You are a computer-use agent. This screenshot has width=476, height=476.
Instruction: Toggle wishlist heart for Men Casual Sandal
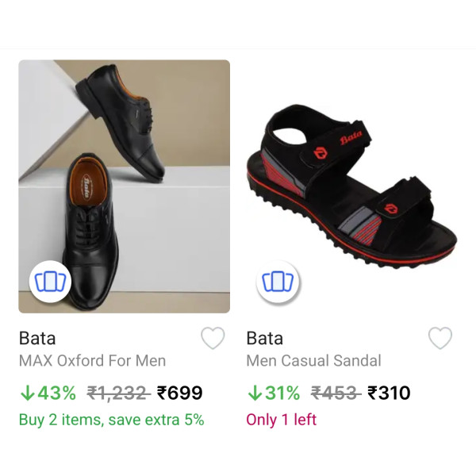440,338
